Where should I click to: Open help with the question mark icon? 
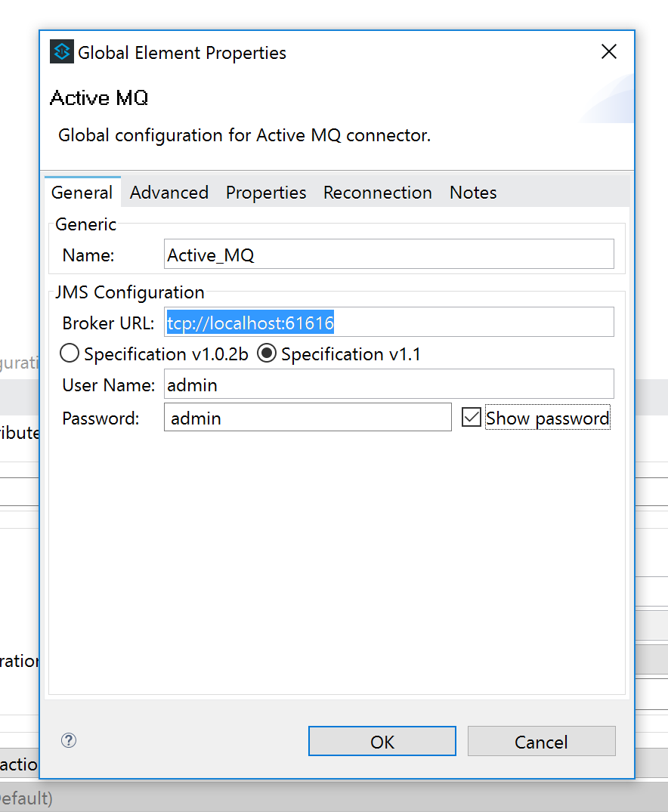69,740
